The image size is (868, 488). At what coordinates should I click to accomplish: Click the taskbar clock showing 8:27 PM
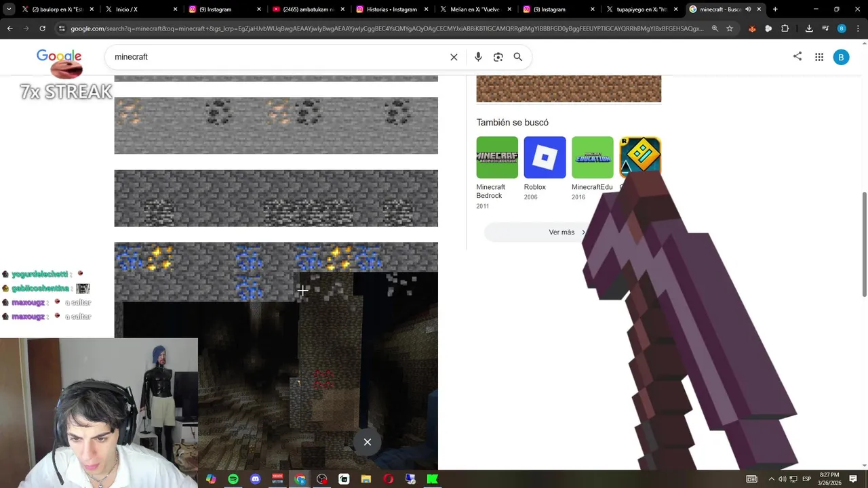(829, 479)
